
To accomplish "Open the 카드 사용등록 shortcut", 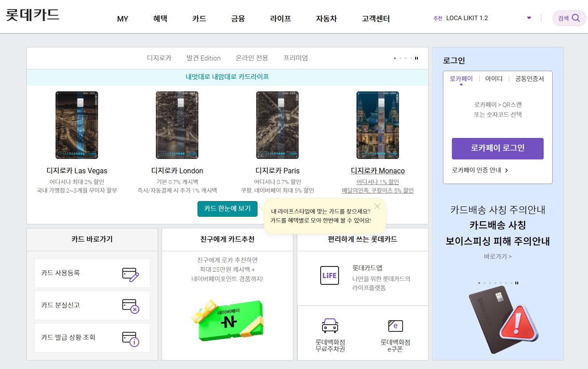I will pos(92,273).
